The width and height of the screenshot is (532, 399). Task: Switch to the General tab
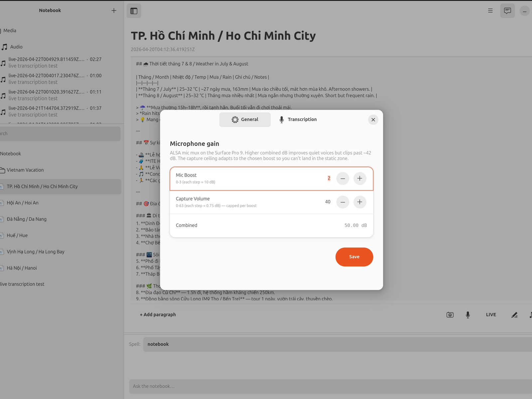click(x=245, y=120)
